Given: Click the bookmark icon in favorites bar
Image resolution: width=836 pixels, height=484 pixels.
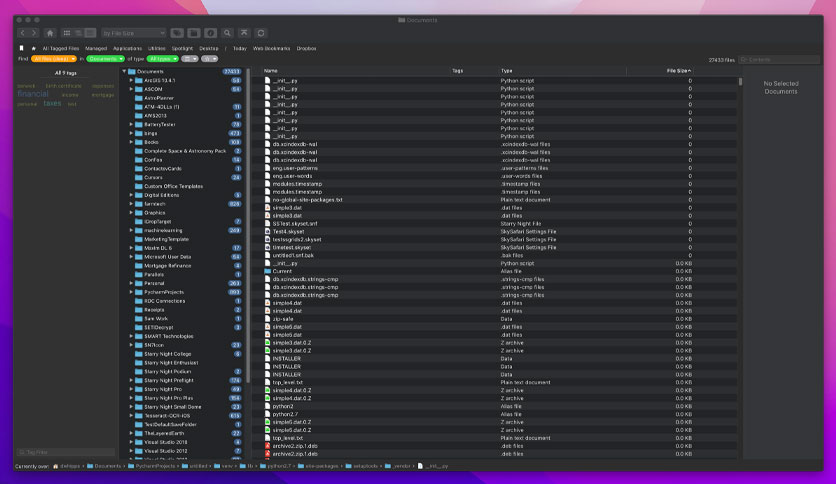Looking at the screenshot, I should click(x=21, y=48).
